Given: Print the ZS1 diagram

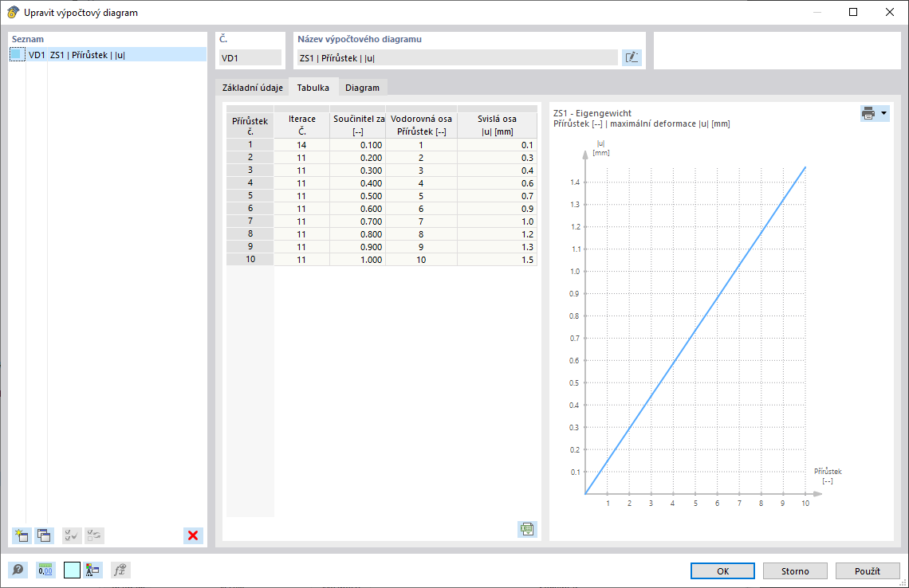Looking at the screenshot, I should click(868, 112).
